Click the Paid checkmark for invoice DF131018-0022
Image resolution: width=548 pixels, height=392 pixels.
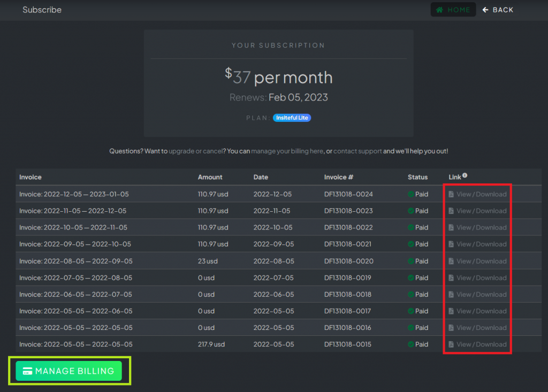[x=410, y=227]
